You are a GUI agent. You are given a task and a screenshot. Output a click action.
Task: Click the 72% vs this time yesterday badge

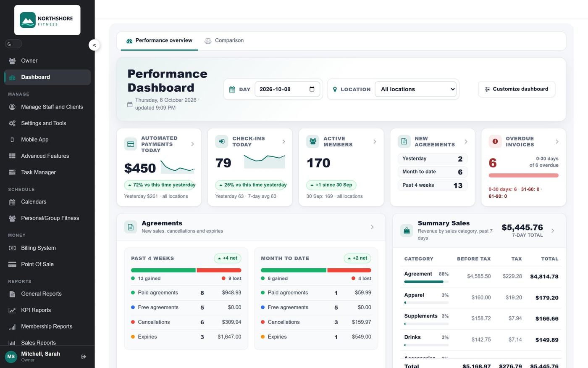pyautogui.click(x=160, y=185)
